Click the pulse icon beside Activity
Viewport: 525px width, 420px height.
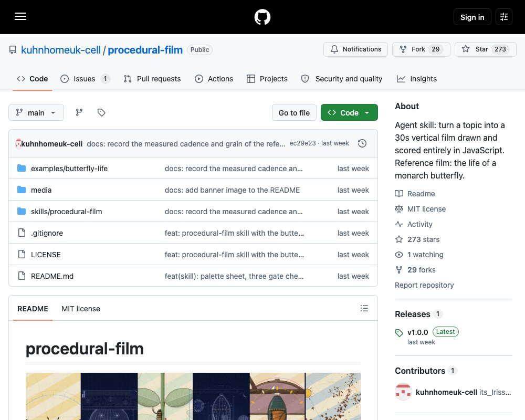(399, 224)
